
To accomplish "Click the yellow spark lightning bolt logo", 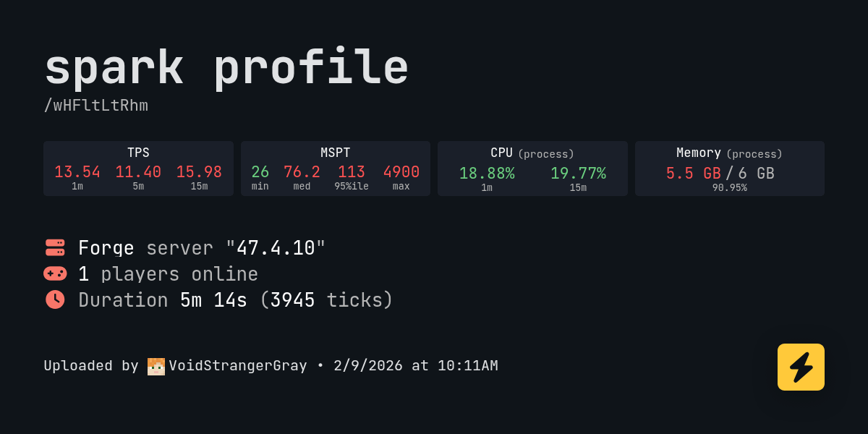I will tap(801, 367).
